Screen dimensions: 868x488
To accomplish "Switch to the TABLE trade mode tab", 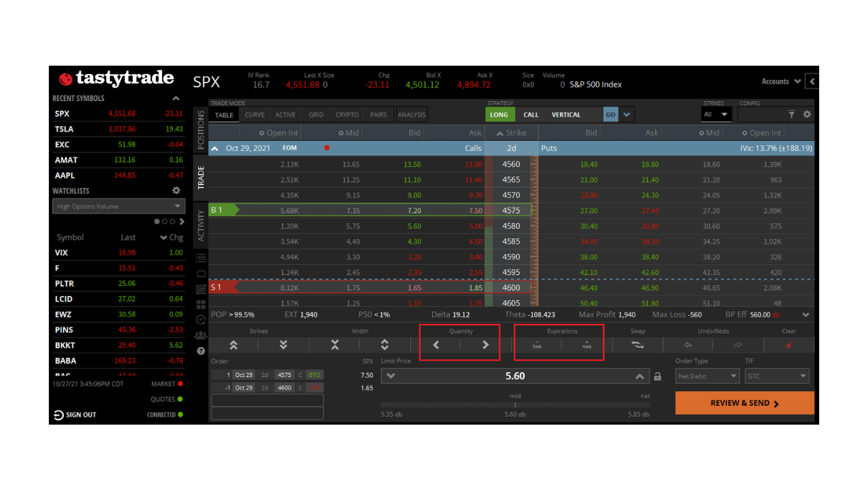I will click(224, 115).
